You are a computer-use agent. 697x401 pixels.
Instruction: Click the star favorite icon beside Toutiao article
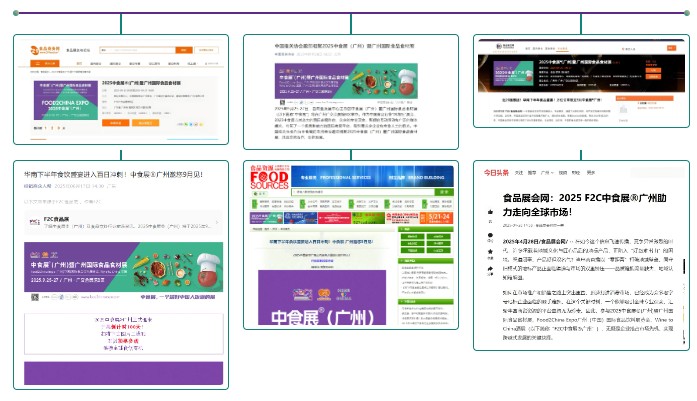[490, 252]
